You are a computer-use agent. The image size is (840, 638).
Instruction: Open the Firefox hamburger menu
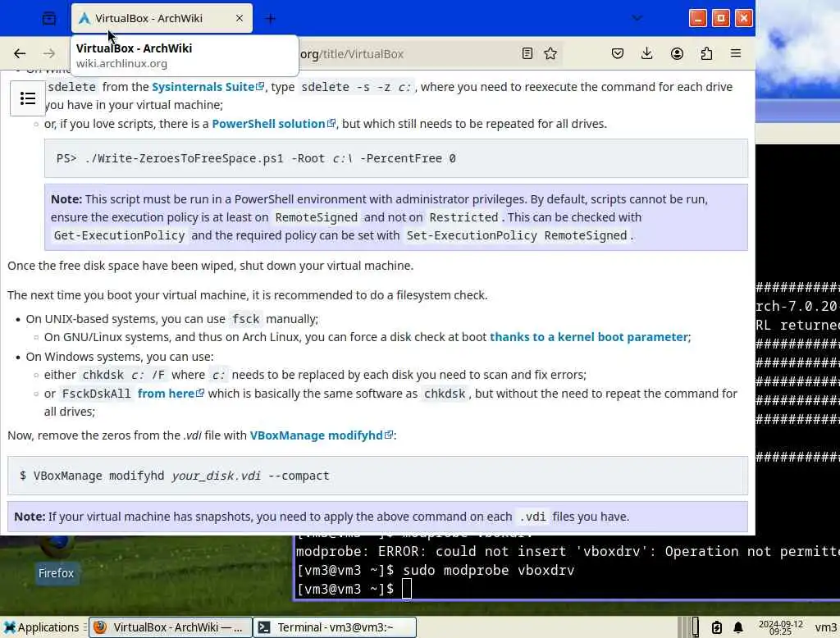point(736,53)
